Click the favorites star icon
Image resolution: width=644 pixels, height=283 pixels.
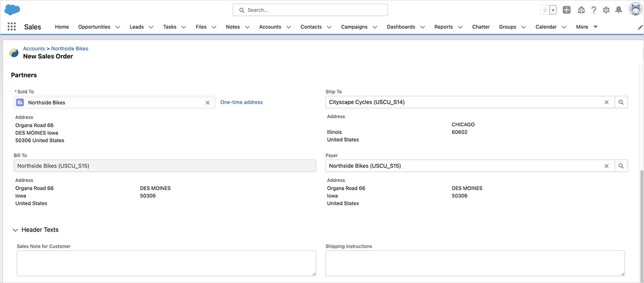tap(545, 10)
